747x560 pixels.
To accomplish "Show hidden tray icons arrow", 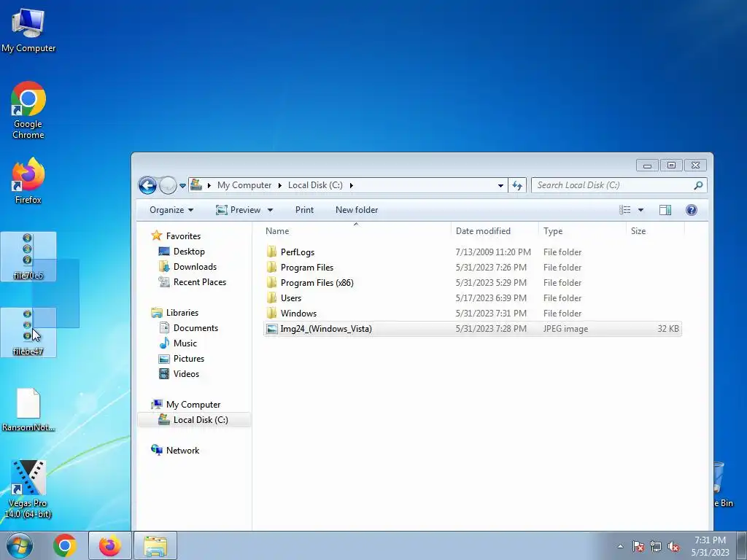I will 620,546.
